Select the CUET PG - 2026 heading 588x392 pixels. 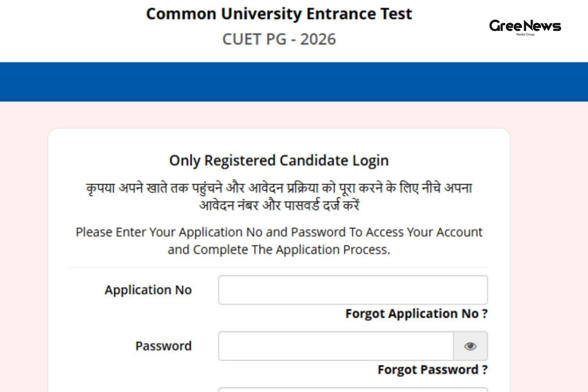pyautogui.click(x=278, y=39)
